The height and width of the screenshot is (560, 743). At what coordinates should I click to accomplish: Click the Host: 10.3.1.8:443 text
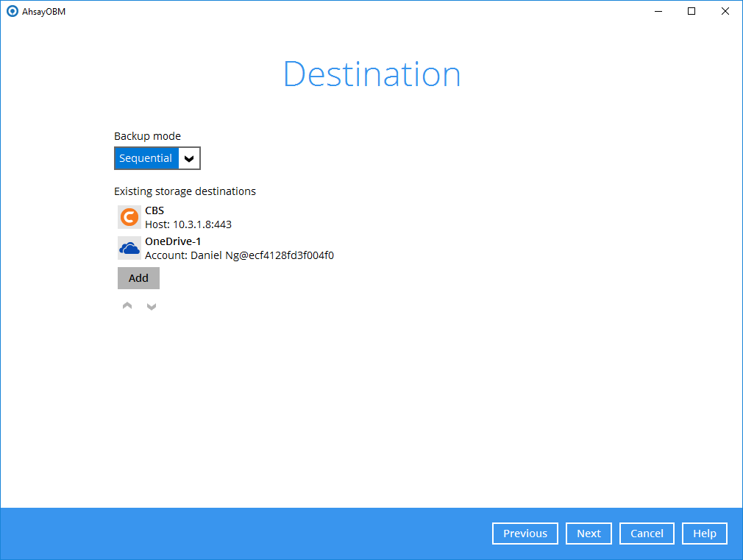(x=188, y=224)
